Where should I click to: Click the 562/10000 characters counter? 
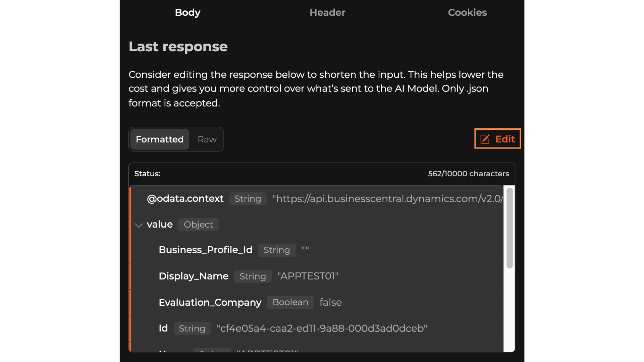point(468,174)
